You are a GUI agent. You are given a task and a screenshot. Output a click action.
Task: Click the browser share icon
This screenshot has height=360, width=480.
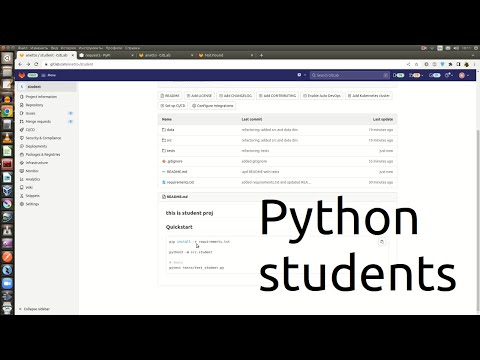tap(409, 64)
